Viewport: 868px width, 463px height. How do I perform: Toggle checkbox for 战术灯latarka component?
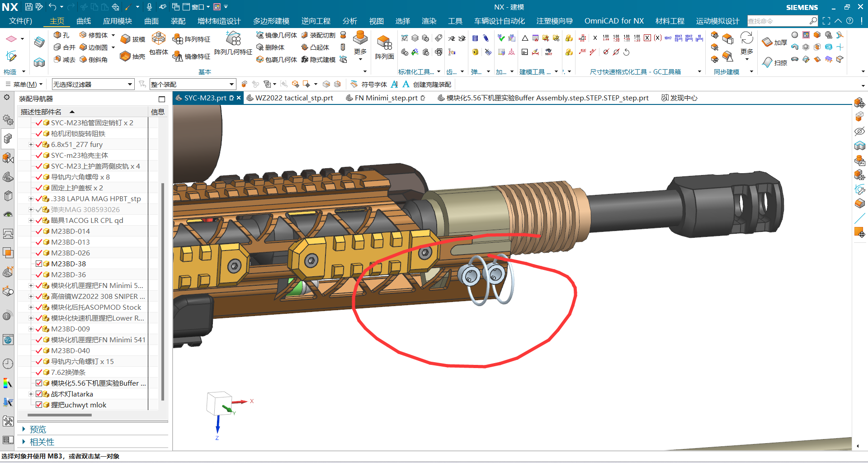point(39,394)
